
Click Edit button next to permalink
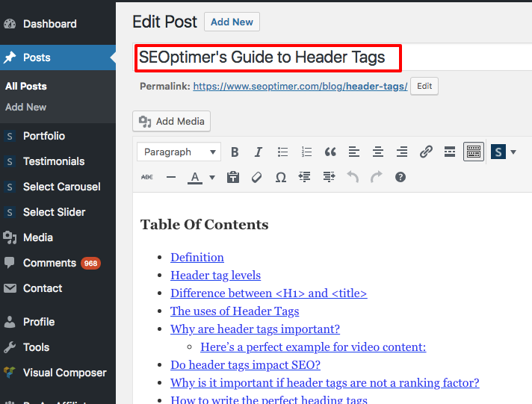(x=424, y=86)
